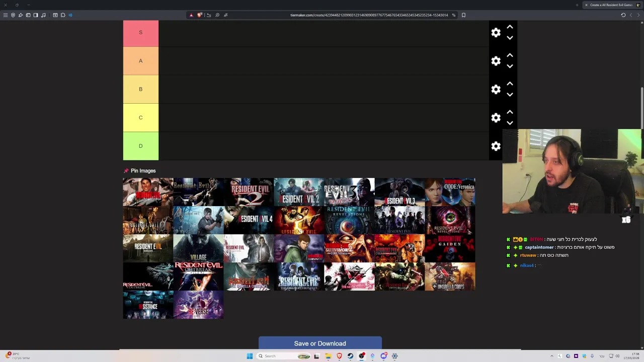Viewport: 644px width, 362px height.
Task: Open Discord from the taskbar
Action: pos(383,356)
